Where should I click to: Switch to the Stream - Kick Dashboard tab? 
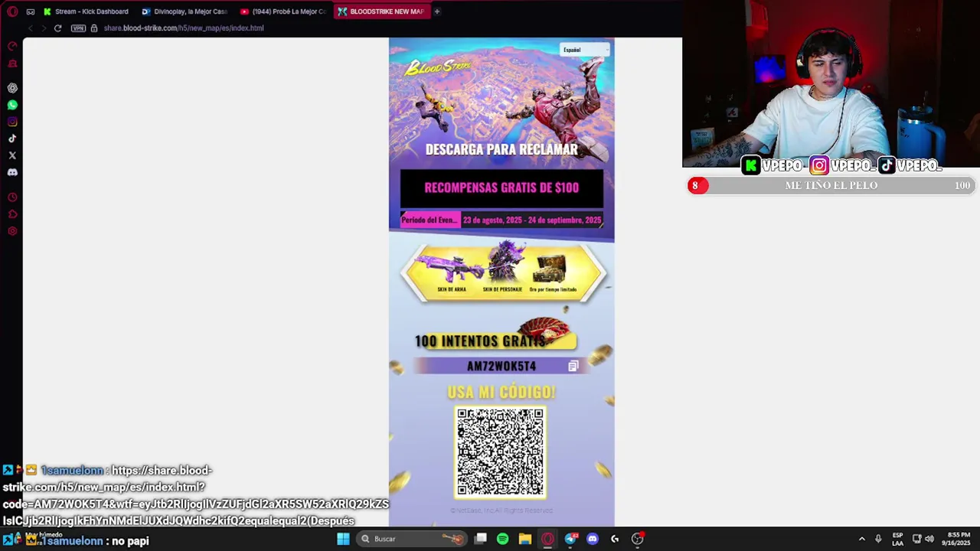click(87, 11)
